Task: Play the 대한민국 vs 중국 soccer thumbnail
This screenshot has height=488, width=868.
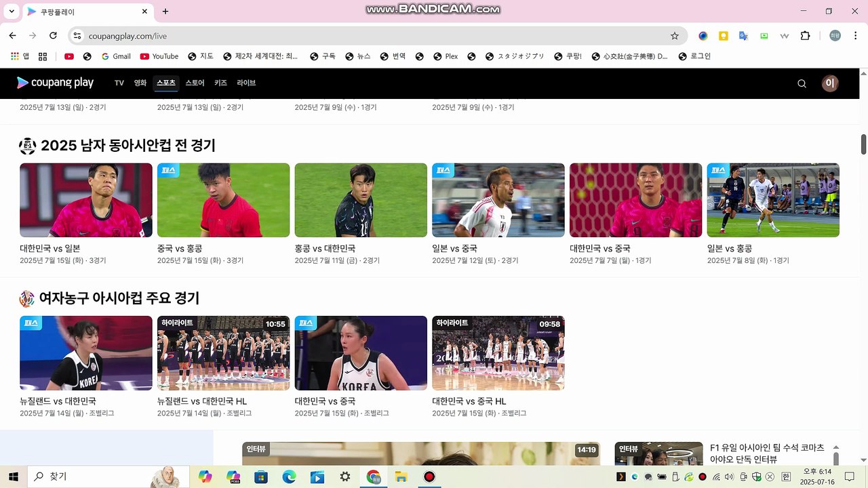Action: (x=636, y=200)
